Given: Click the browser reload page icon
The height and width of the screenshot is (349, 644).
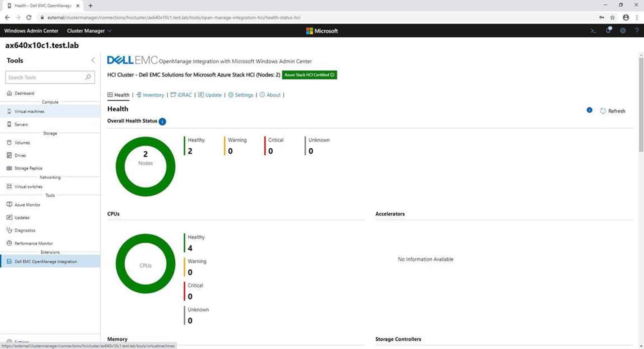Looking at the screenshot, I should pos(29,17).
